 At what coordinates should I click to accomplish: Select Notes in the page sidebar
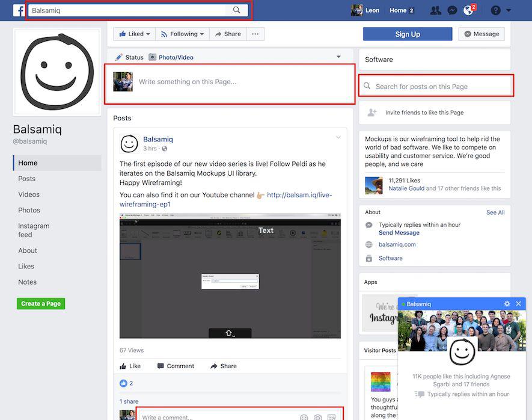click(x=27, y=282)
